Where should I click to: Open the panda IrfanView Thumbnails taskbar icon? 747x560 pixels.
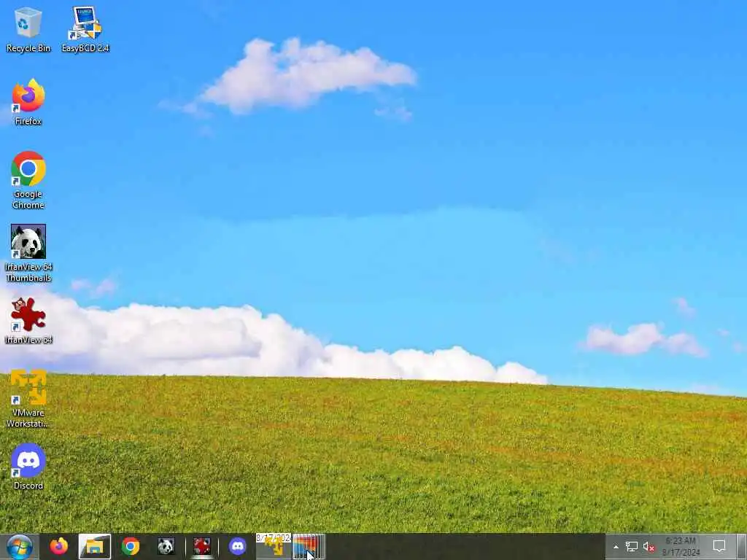point(166,547)
